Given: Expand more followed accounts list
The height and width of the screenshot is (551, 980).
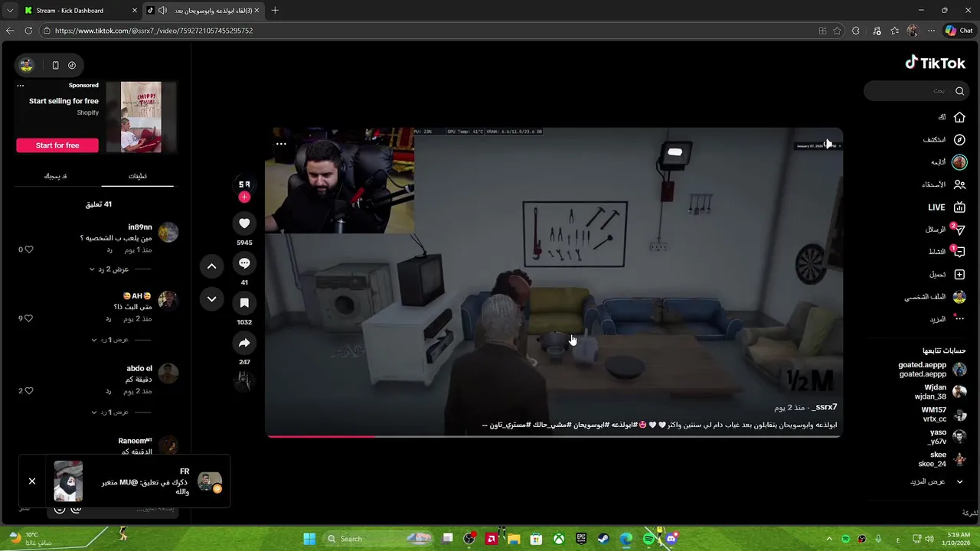Looking at the screenshot, I should [938, 482].
